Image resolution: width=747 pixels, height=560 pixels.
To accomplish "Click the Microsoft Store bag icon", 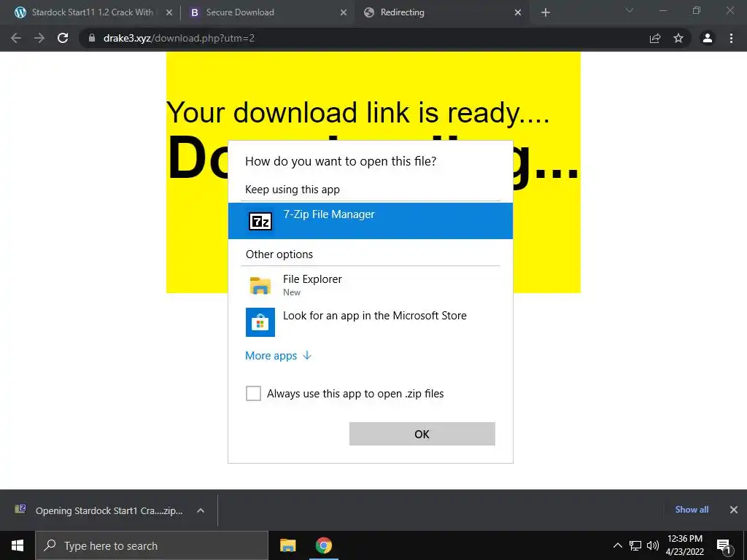I will coord(260,322).
